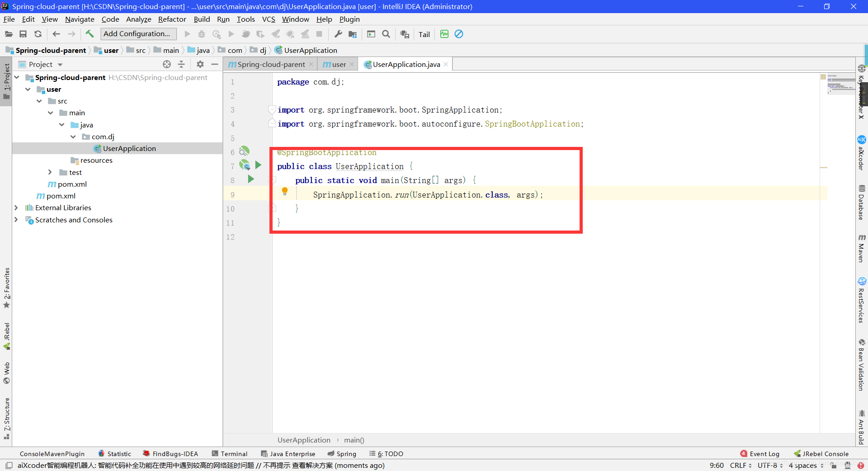
Task: Expand the test folder node
Action: pos(50,172)
